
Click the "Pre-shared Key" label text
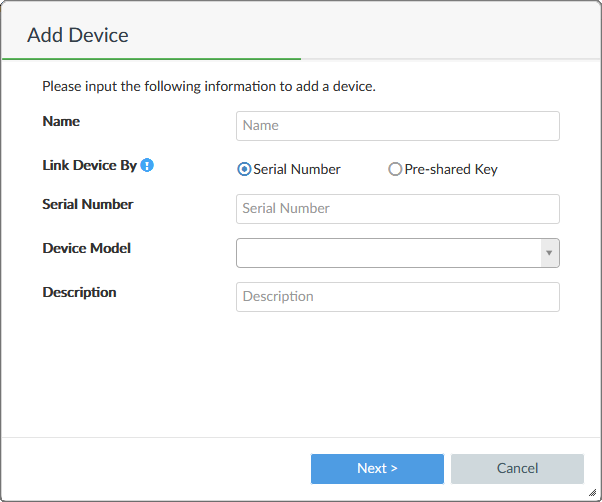coord(451,169)
